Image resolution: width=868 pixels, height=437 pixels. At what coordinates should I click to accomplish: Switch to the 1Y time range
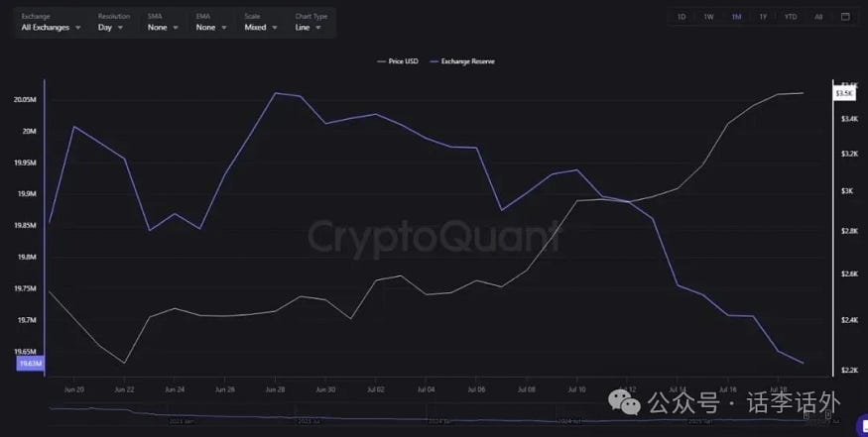(763, 17)
